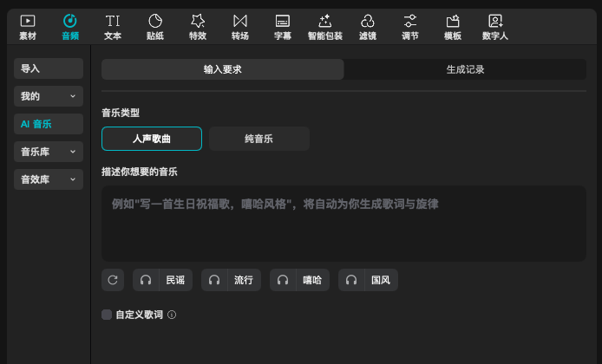Image resolution: width=602 pixels, height=364 pixels.
Task: Switch to the 输入要求 tab
Action: 223,69
